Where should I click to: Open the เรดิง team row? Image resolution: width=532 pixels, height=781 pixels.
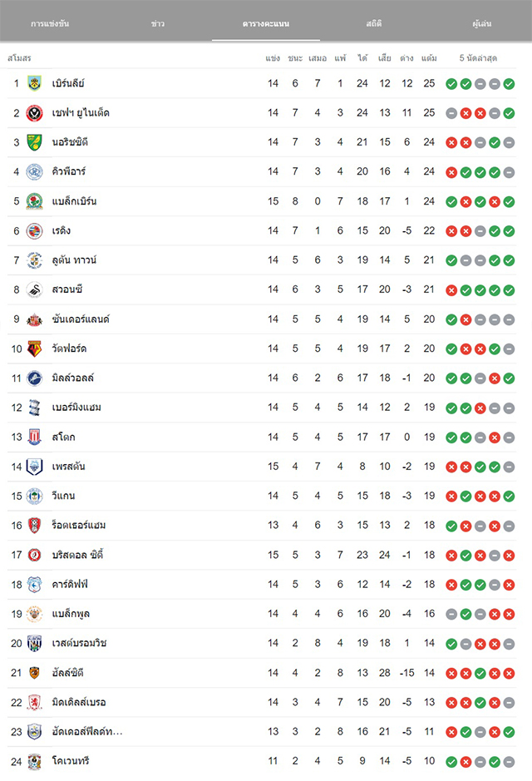click(x=262, y=230)
